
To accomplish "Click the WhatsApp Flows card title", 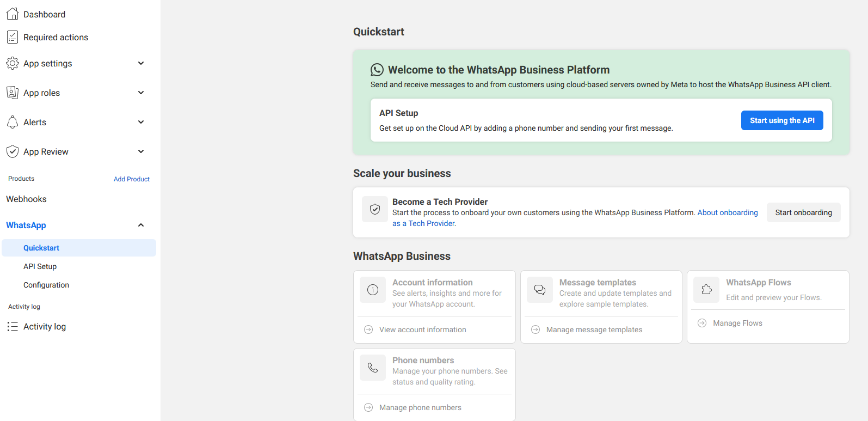I will coord(759,282).
